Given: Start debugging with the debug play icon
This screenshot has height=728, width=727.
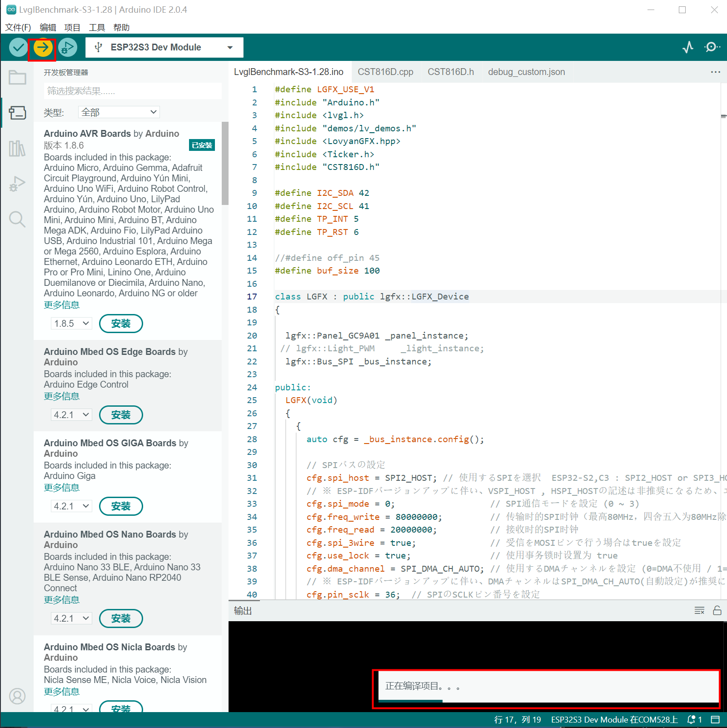Looking at the screenshot, I should point(67,47).
